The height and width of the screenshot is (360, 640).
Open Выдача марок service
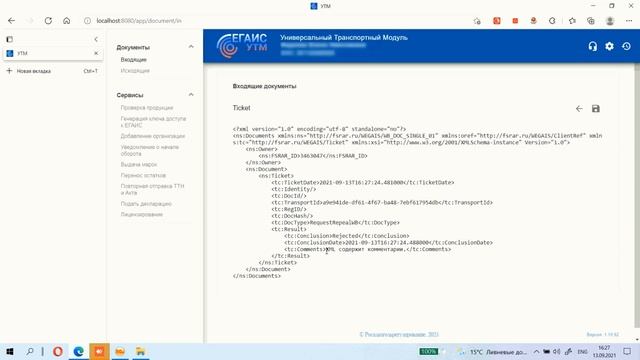coord(139,164)
